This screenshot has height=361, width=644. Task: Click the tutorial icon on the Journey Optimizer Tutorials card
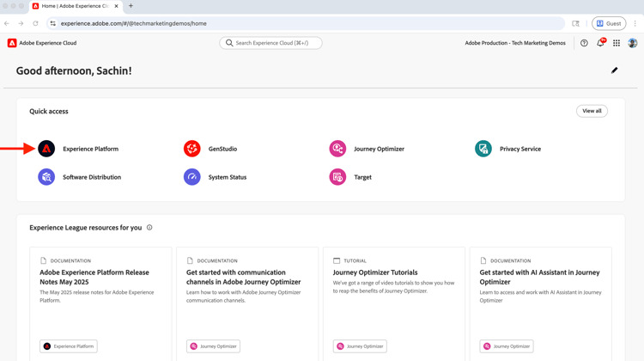click(337, 260)
